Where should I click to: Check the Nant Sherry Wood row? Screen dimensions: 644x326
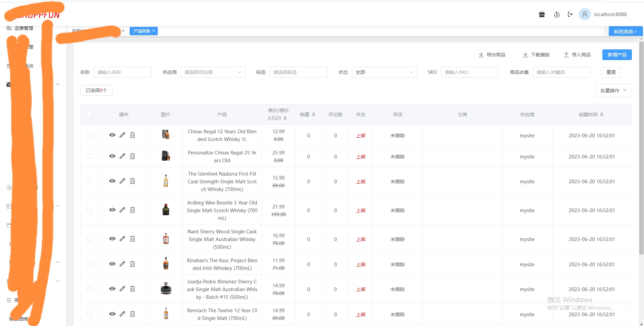click(x=89, y=239)
